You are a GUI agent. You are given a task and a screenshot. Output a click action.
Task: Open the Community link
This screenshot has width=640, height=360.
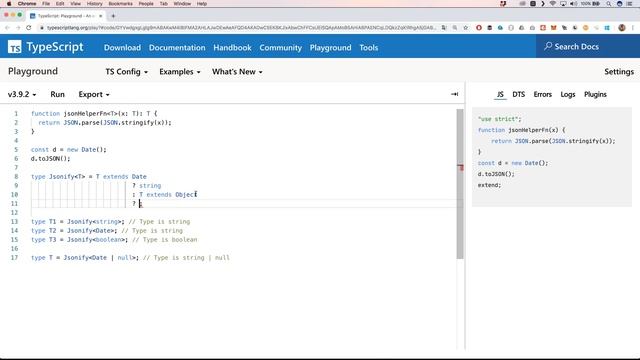(x=280, y=47)
